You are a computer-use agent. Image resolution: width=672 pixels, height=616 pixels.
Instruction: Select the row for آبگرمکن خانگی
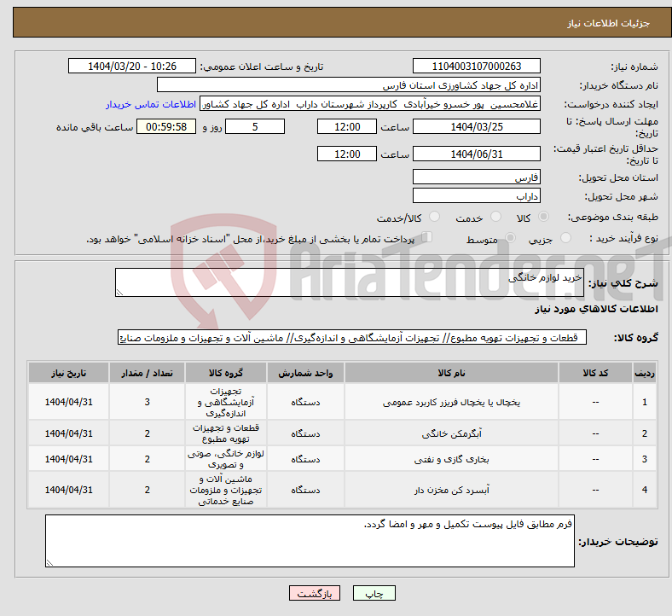coord(342,433)
